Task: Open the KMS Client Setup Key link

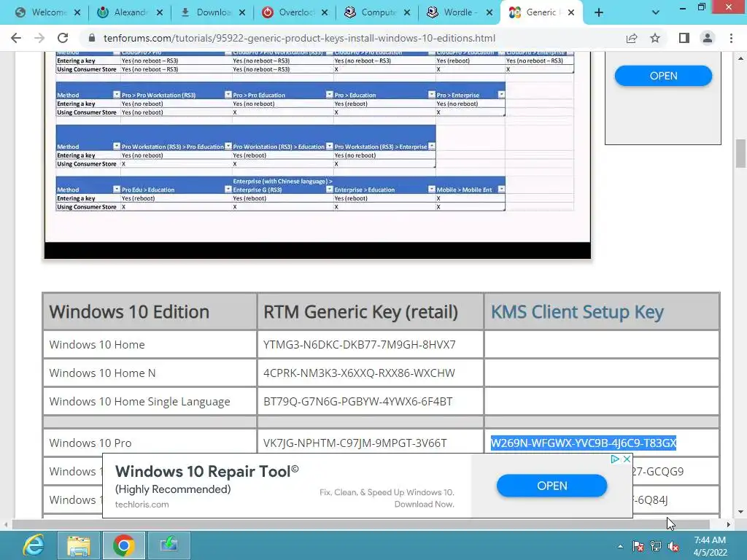Action: pyautogui.click(x=577, y=312)
